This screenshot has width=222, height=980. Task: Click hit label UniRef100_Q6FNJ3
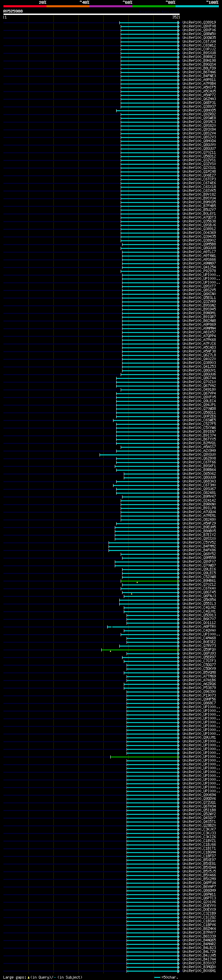point(199,596)
